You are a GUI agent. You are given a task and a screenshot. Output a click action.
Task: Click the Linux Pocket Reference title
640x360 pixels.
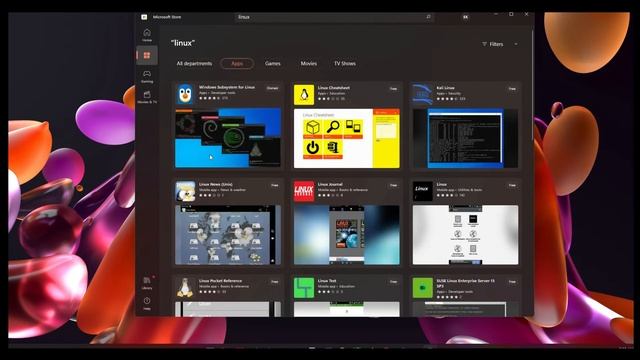pos(220,281)
